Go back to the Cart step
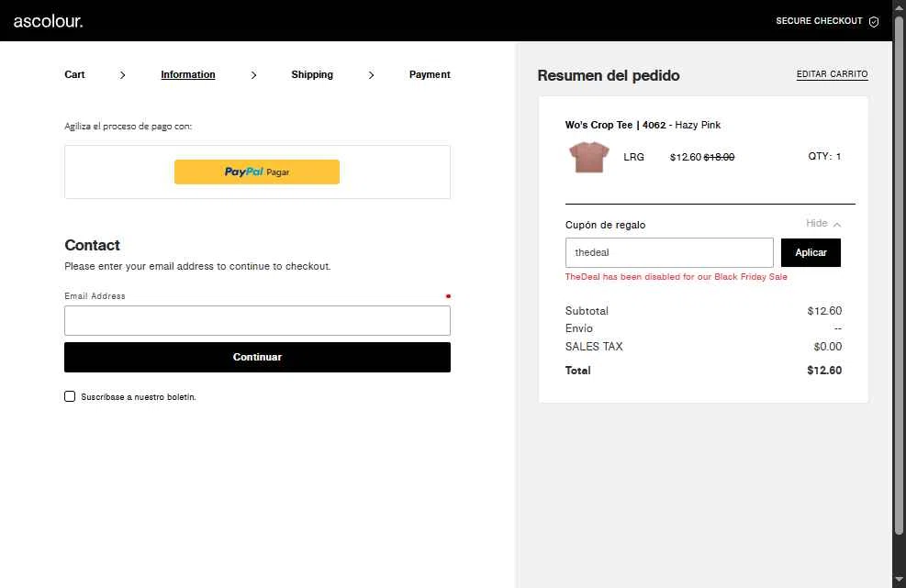The image size is (906, 588). (x=74, y=74)
